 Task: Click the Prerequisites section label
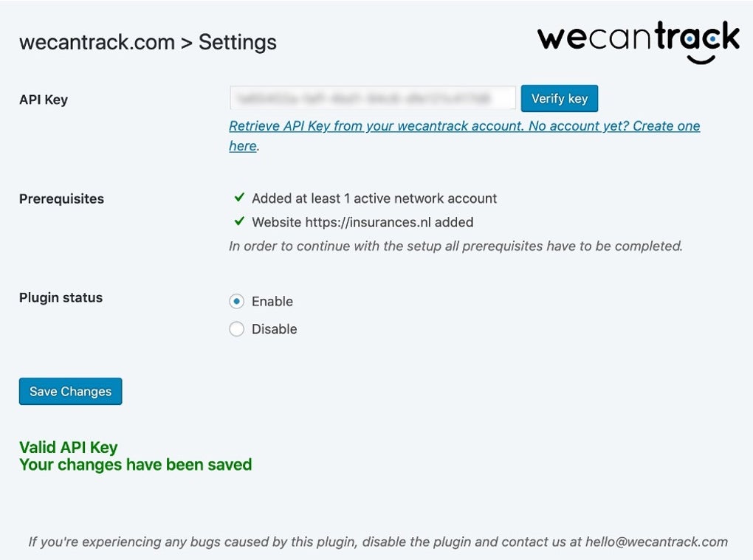[61, 199]
